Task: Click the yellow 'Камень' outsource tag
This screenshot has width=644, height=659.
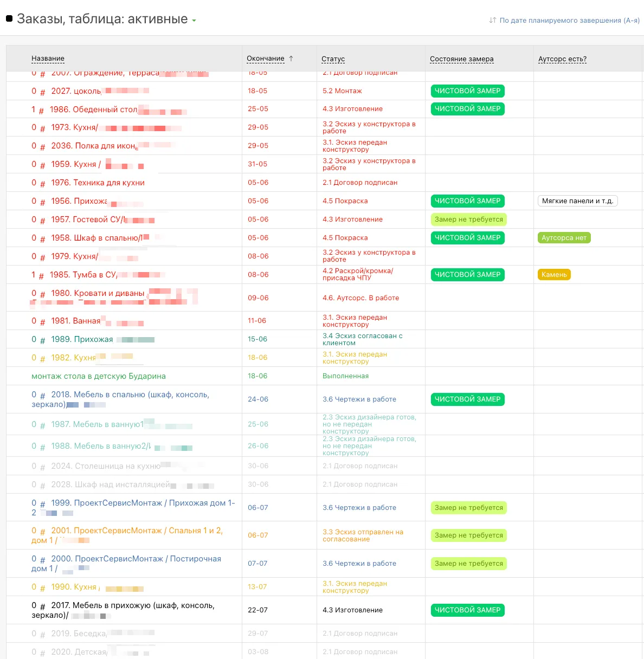Action: [554, 275]
